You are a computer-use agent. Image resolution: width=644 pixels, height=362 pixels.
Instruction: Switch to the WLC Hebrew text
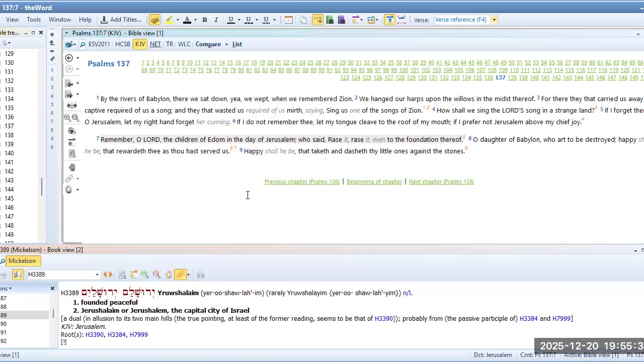pos(184,44)
